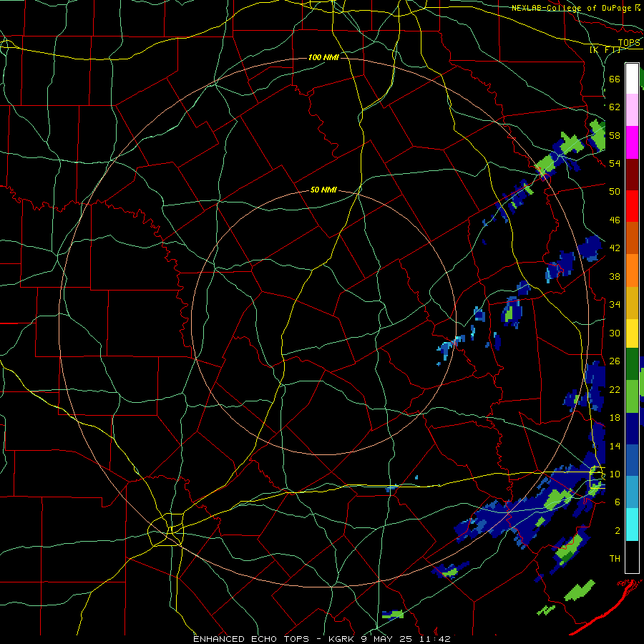The height and width of the screenshot is (644, 644).
Task: Select the dark red (maroon) scale swatch
Action: coord(632,174)
